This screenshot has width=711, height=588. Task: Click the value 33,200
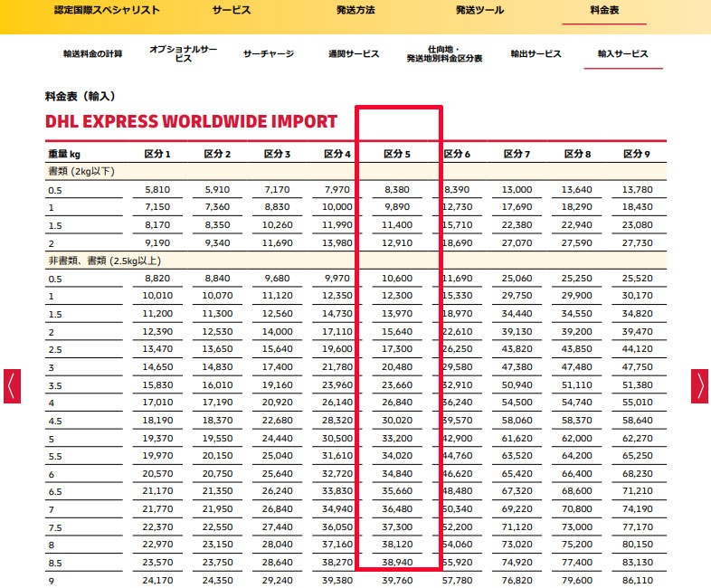(397, 439)
